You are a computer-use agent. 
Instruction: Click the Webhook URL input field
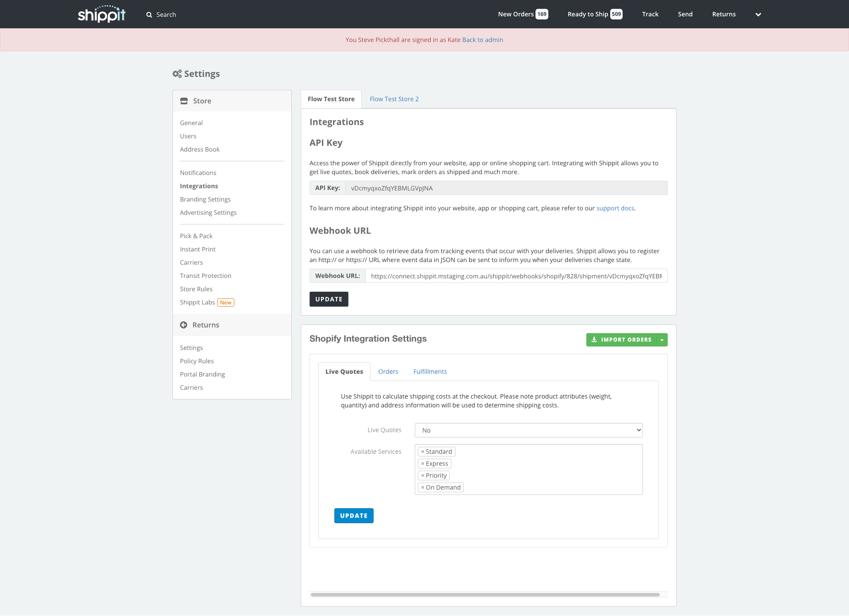(516, 276)
